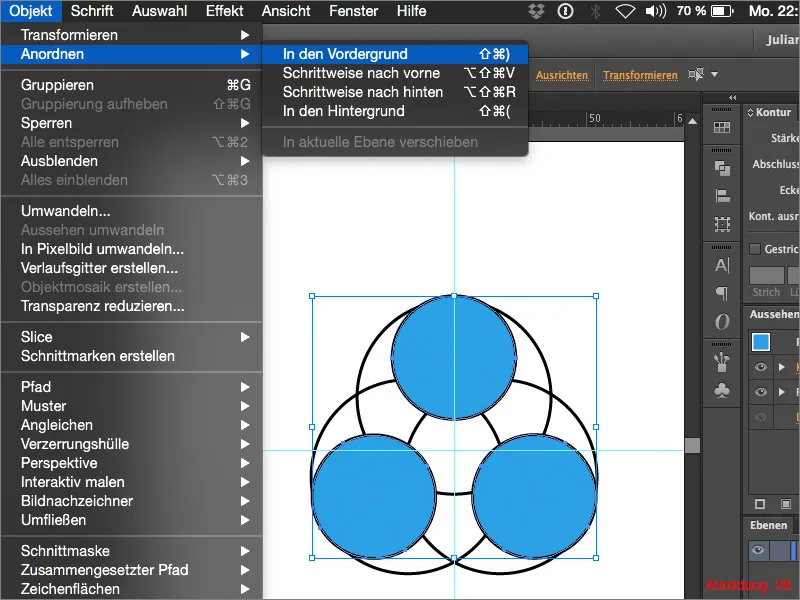The image size is (800, 600).
Task: Open the Paragraph panel icon
Action: (x=721, y=293)
